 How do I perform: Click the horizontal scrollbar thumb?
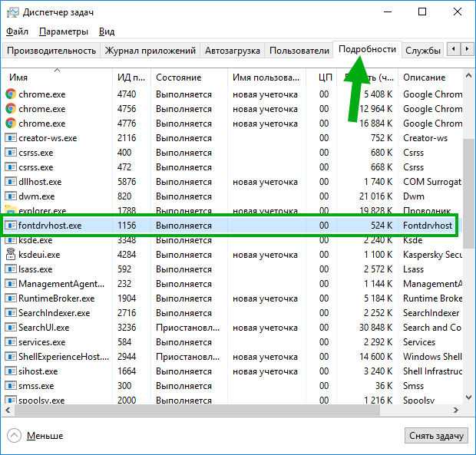point(197,410)
